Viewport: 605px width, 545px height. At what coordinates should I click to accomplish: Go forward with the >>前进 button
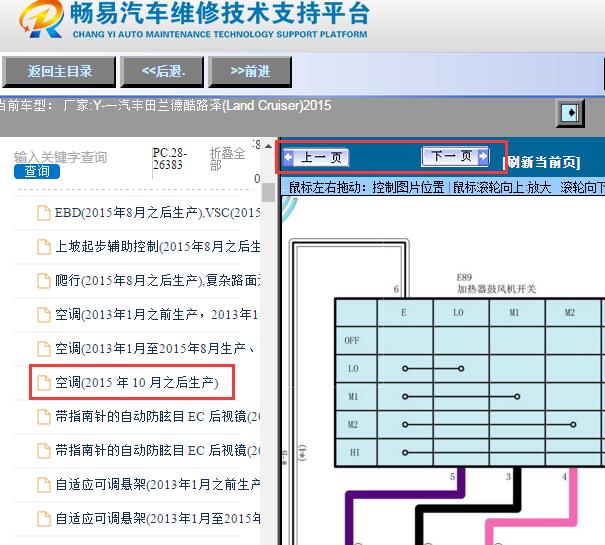pos(250,71)
